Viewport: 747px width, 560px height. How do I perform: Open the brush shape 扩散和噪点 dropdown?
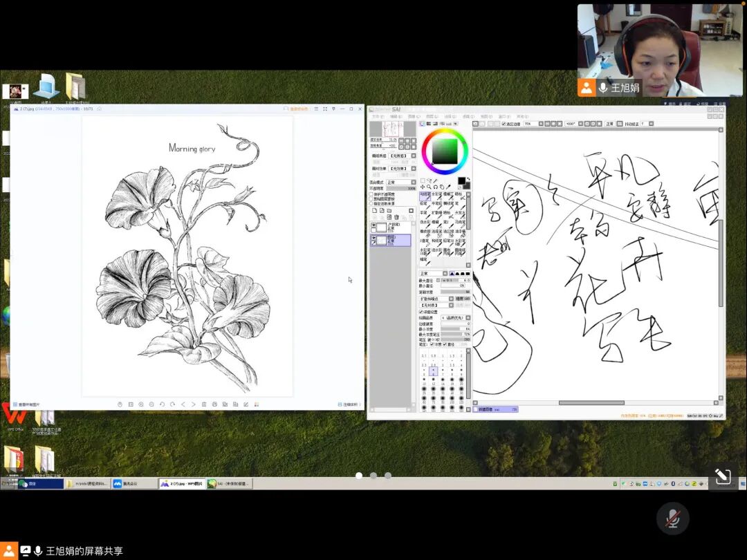coord(436,299)
